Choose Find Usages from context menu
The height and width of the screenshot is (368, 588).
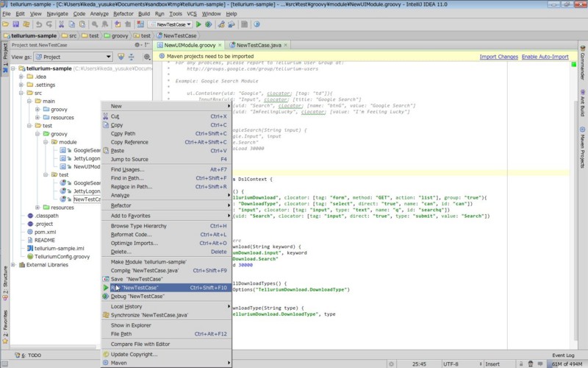(x=167, y=169)
